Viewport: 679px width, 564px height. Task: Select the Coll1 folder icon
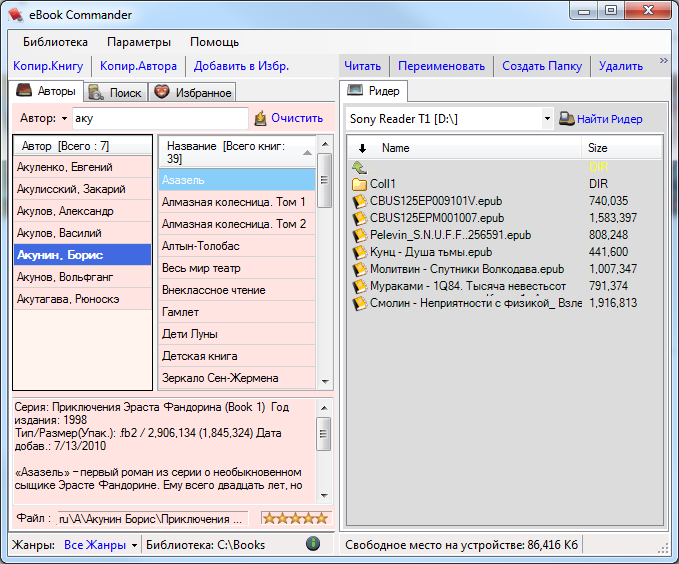click(x=360, y=184)
